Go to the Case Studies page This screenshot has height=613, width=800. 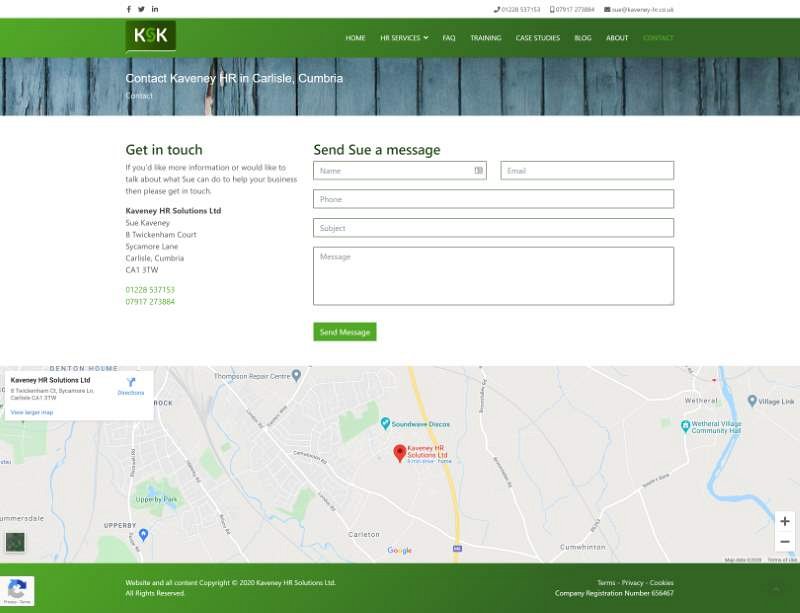(x=537, y=38)
